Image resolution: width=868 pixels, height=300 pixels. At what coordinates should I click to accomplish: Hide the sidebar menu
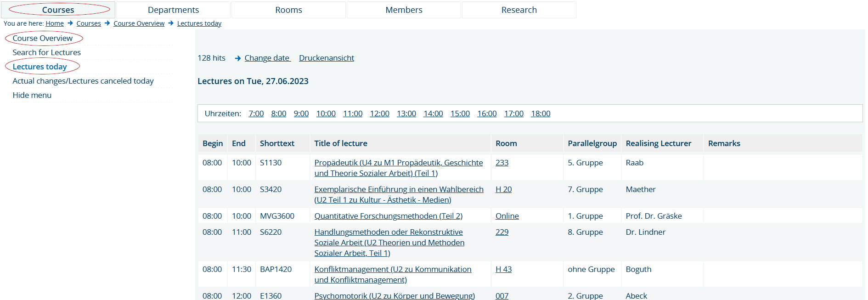point(32,95)
